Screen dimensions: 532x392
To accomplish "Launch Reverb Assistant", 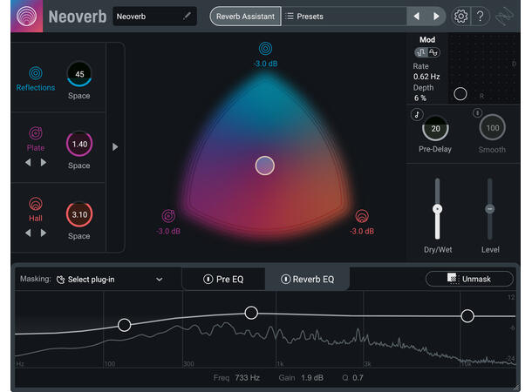I will (245, 17).
